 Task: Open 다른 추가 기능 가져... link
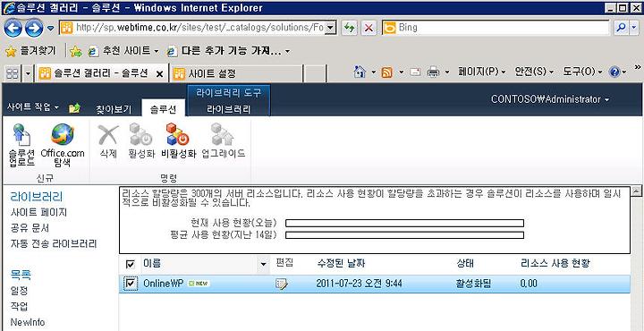click(229, 51)
